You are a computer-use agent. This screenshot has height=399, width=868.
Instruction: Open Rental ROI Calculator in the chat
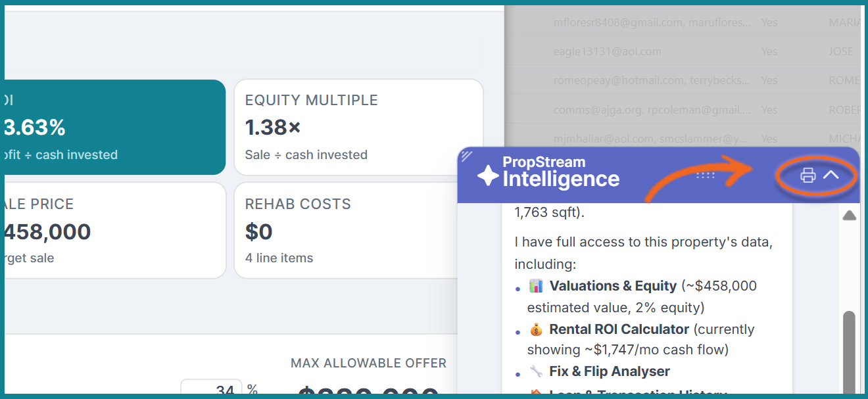pos(619,329)
